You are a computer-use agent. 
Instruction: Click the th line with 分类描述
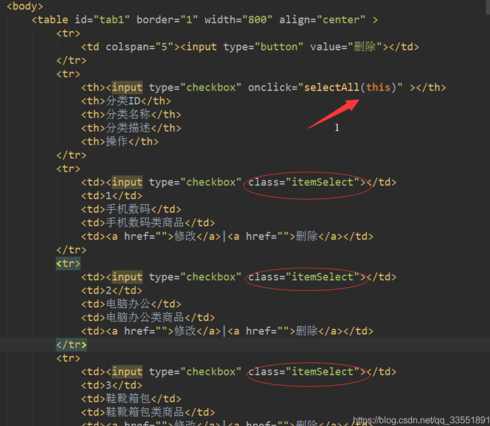[131, 128]
